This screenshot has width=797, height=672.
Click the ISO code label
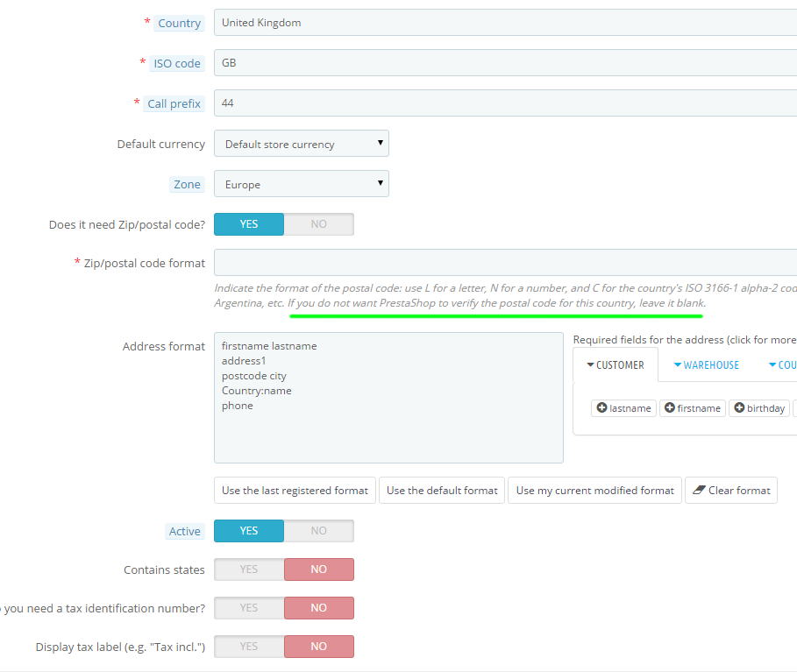(177, 63)
